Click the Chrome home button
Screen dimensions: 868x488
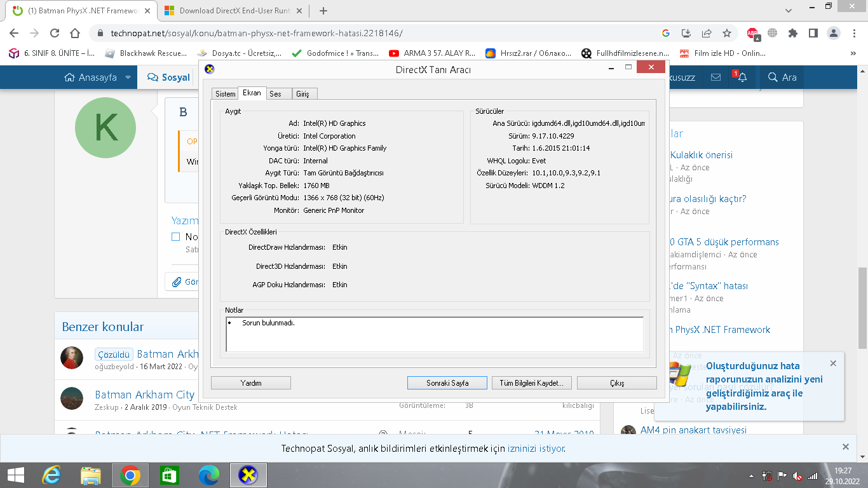[75, 33]
